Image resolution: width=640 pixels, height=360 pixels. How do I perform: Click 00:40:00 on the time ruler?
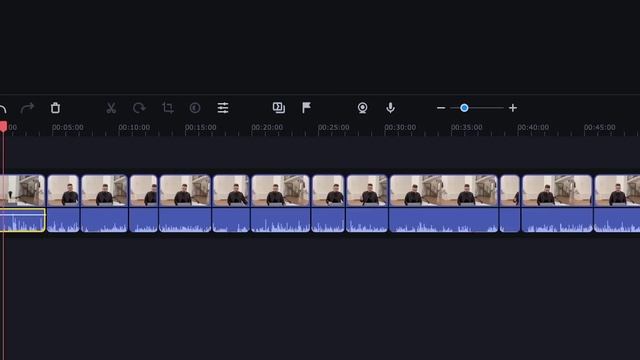click(x=533, y=127)
